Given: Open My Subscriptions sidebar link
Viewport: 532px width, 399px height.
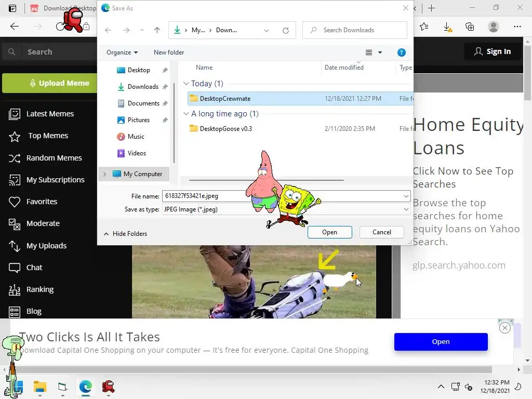Looking at the screenshot, I should pyautogui.click(x=46, y=180).
